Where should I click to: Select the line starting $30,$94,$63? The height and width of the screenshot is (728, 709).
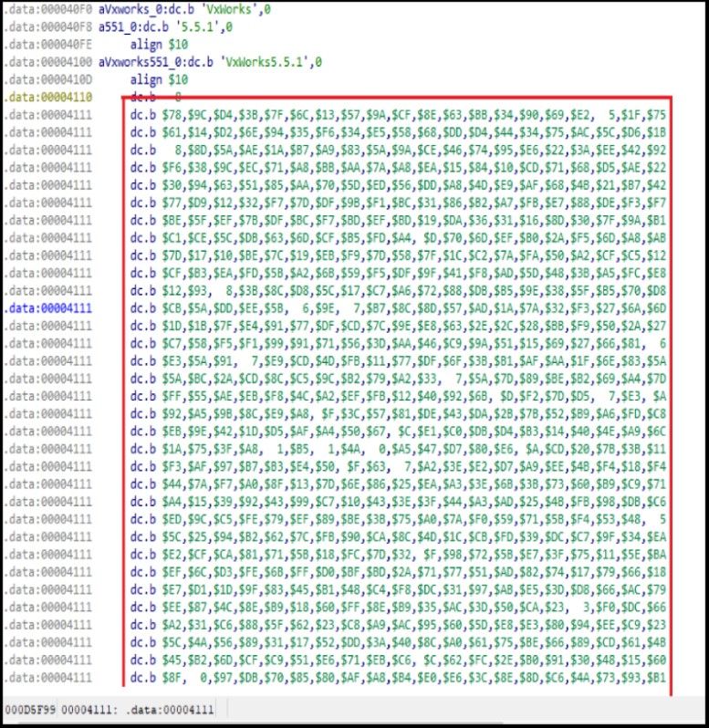click(x=398, y=185)
